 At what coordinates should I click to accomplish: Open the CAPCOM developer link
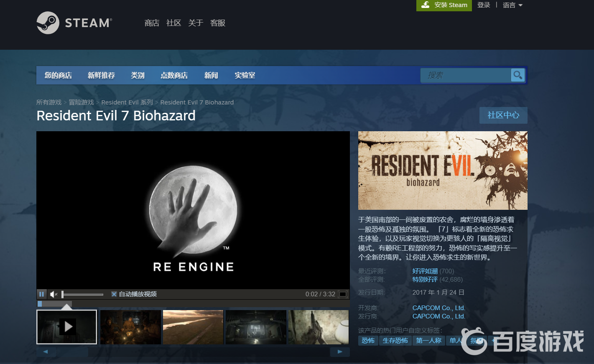click(x=438, y=308)
